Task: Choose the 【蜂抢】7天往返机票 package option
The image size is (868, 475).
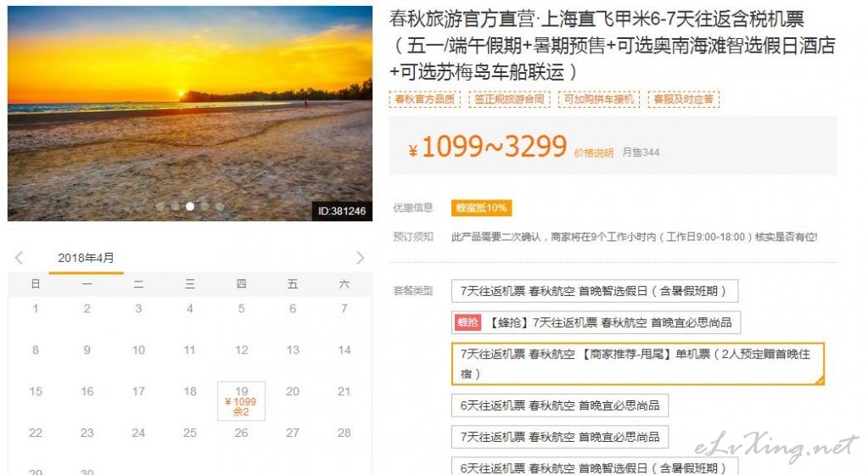Action: pyautogui.click(x=596, y=322)
